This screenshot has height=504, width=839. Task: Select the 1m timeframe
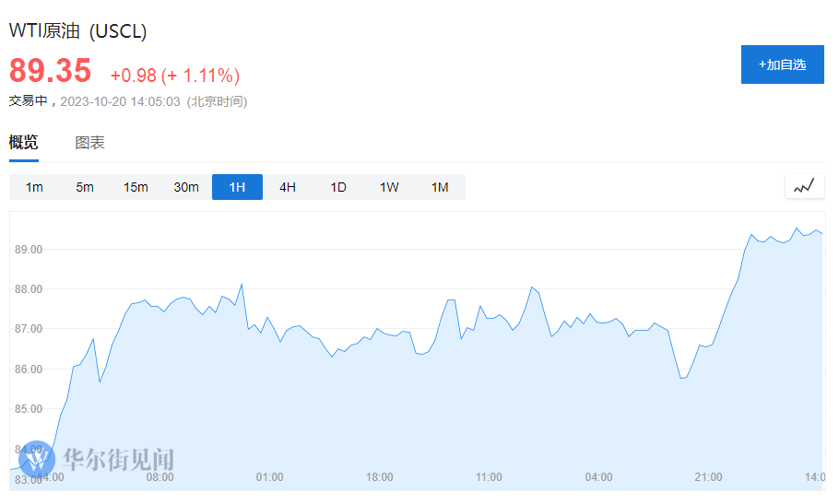tap(34, 187)
